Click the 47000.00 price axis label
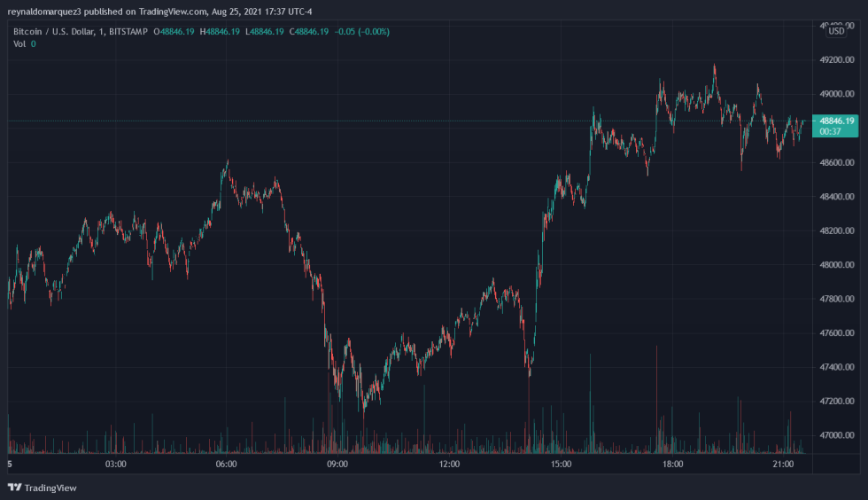 [x=836, y=435]
